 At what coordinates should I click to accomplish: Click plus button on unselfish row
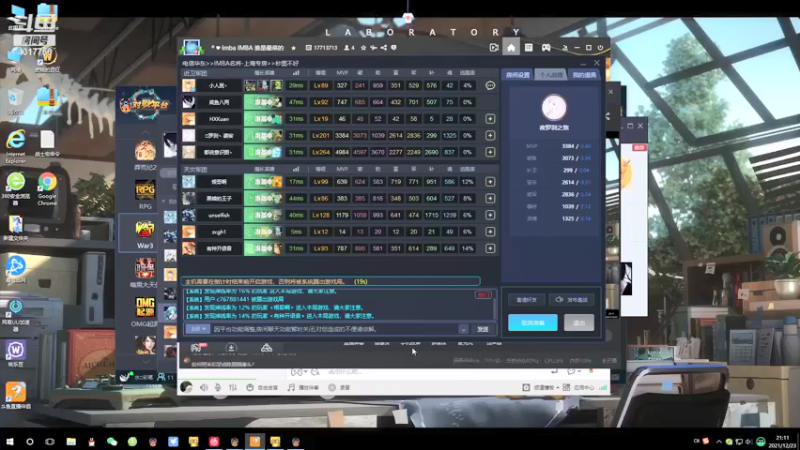490,215
